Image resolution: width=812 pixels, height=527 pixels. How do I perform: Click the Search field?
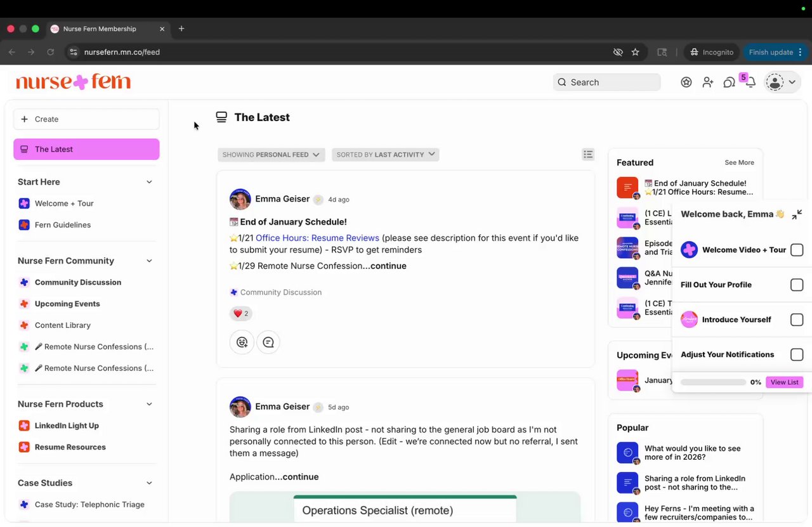(x=606, y=82)
